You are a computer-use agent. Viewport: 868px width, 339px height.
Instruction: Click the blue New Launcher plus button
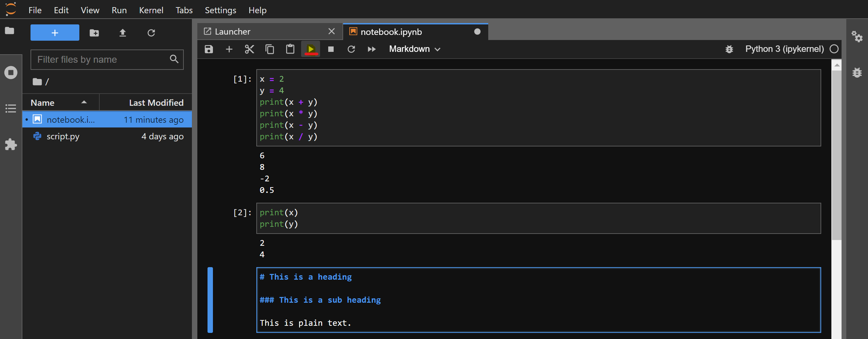point(55,33)
